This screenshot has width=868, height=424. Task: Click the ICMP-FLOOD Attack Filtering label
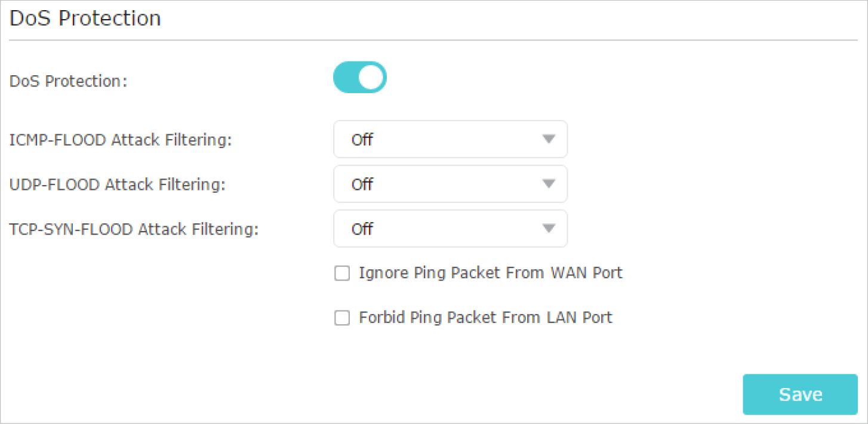point(121,140)
